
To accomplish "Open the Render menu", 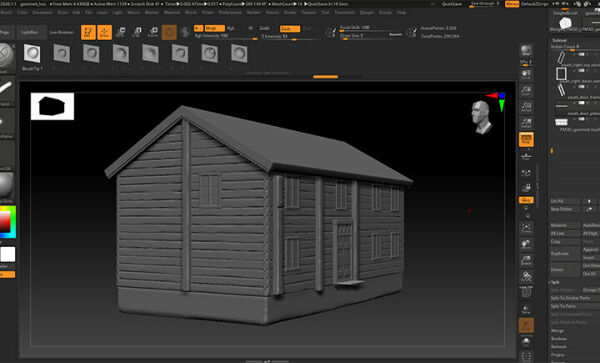I will pyautogui.click(x=253, y=12).
